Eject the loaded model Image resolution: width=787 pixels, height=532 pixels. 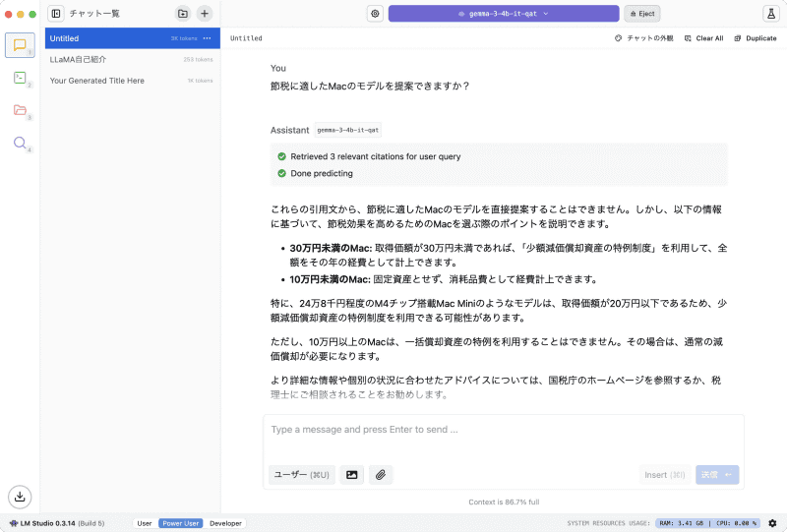point(642,14)
